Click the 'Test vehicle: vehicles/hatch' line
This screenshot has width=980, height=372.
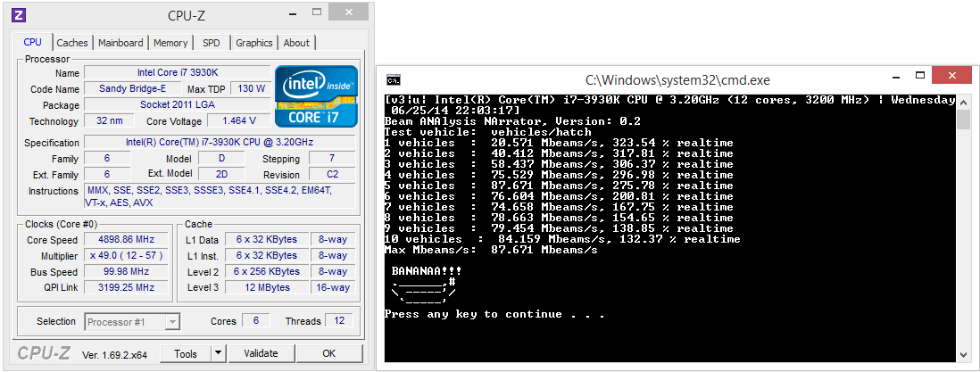tap(486, 132)
